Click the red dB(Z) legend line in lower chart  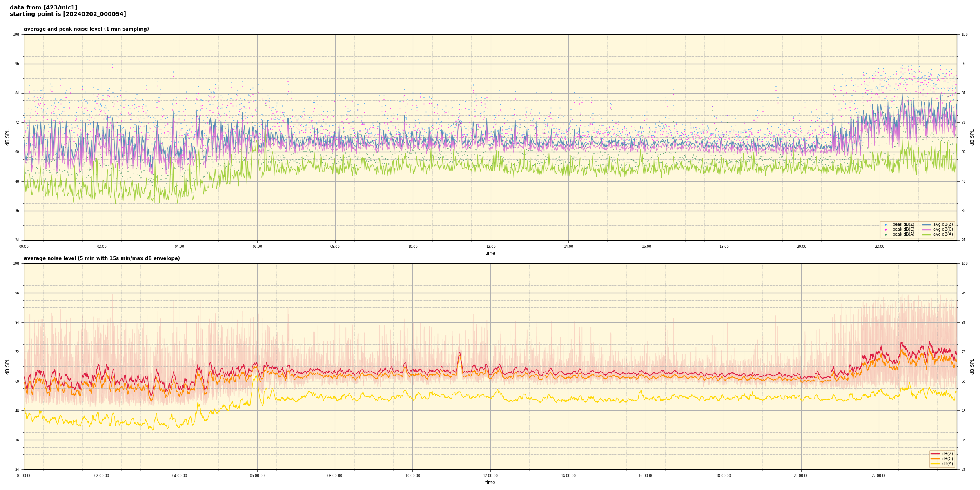(935, 454)
